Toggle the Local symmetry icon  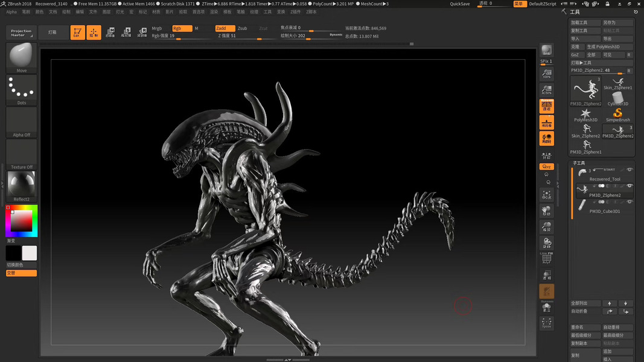coord(546,139)
